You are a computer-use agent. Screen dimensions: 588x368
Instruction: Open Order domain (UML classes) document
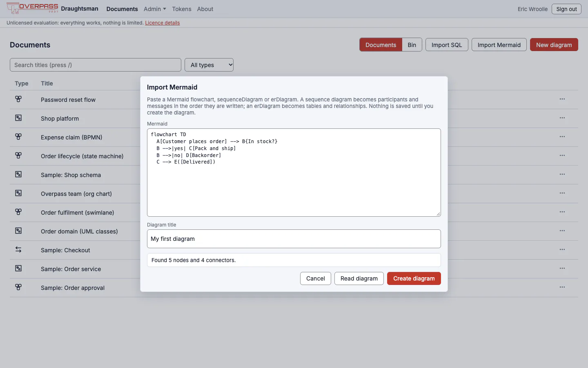[79, 231]
